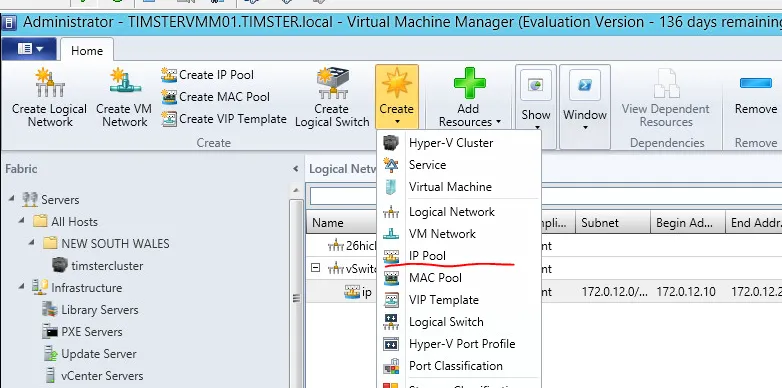The width and height of the screenshot is (782, 388).
Task: Click the Port Classification menu icon
Action: tap(391, 366)
